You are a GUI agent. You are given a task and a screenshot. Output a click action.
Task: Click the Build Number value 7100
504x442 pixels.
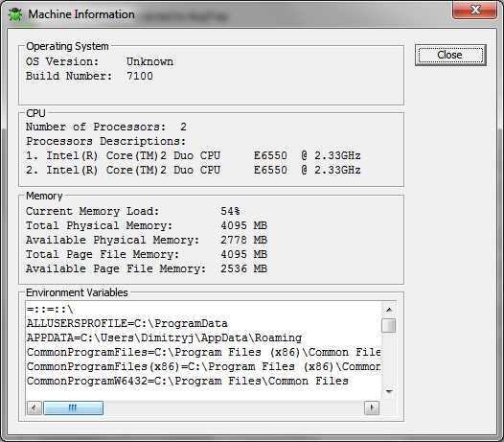coord(140,77)
